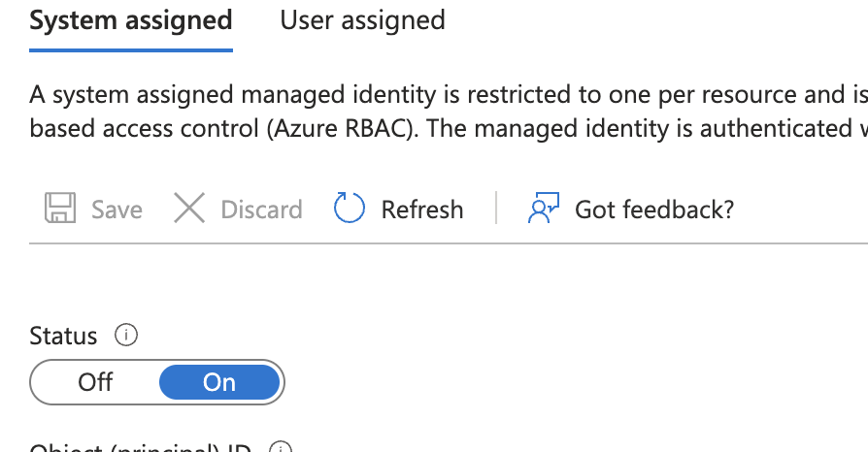Click info icon next to Object (principal) ID

click(280, 449)
